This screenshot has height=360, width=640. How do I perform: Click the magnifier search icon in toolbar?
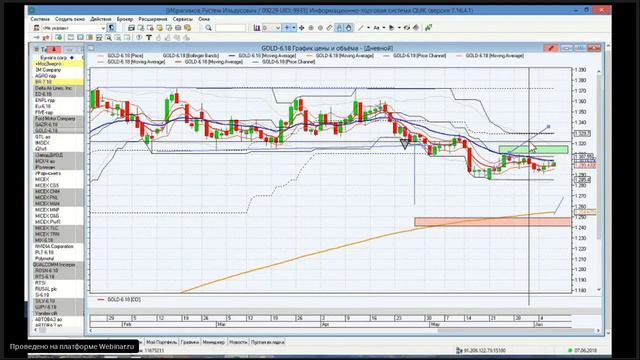coord(209,28)
